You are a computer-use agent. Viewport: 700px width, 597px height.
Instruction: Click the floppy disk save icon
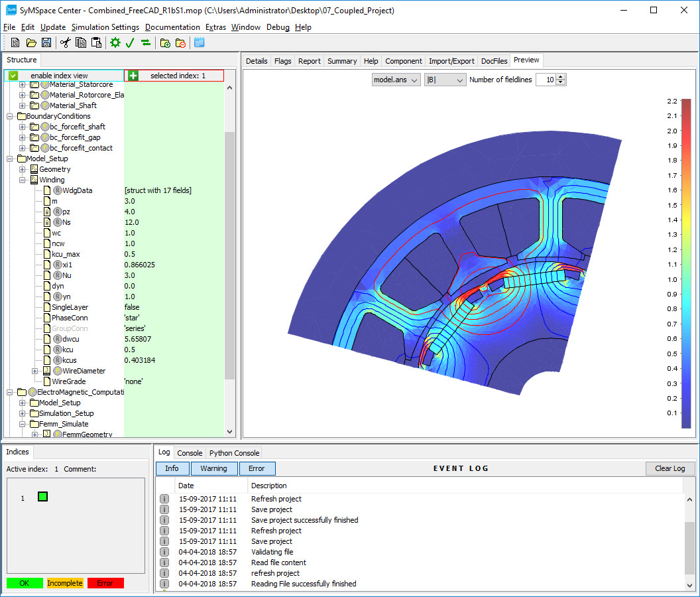[46, 42]
